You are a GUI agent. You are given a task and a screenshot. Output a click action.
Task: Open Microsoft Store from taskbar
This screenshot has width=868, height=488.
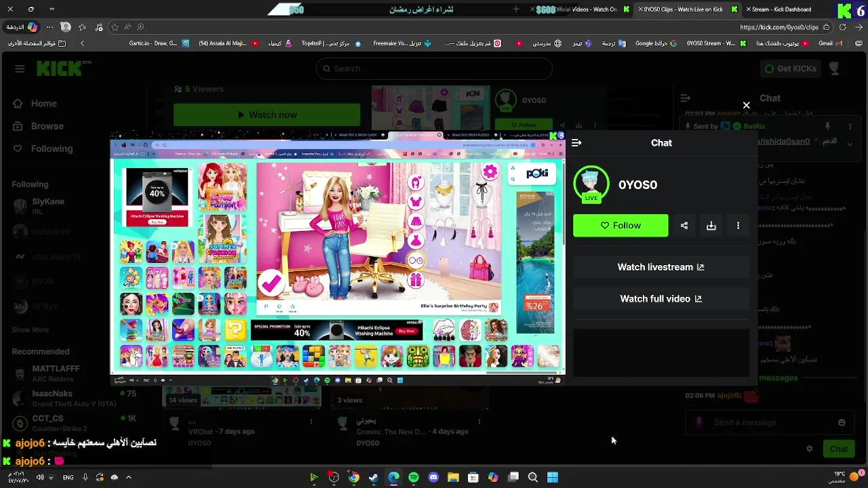[x=473, y=477]
